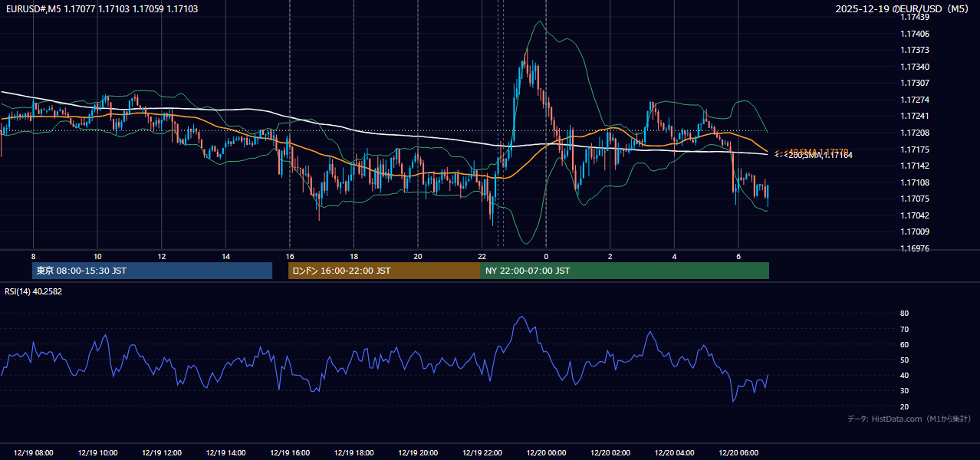Click the RSI(14) 40.2582 indicator label
This screenshot has height=460, width=980.
point(34,291)
